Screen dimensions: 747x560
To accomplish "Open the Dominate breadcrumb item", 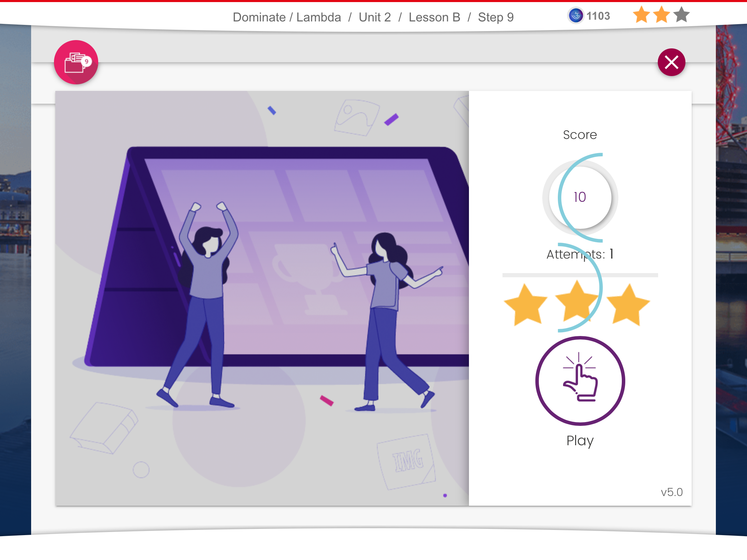I will pyautogui.click(x=259, y=17).
